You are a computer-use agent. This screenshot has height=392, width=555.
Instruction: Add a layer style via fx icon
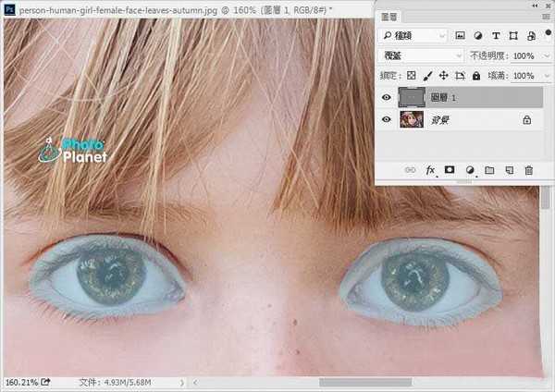coord(431,170)
